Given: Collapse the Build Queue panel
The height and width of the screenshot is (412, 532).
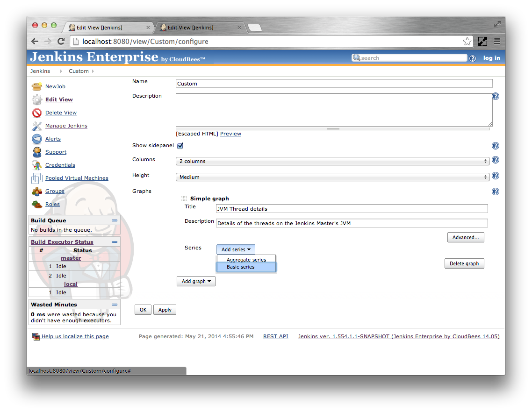Looking at the screenshot, I should [115, 220].
